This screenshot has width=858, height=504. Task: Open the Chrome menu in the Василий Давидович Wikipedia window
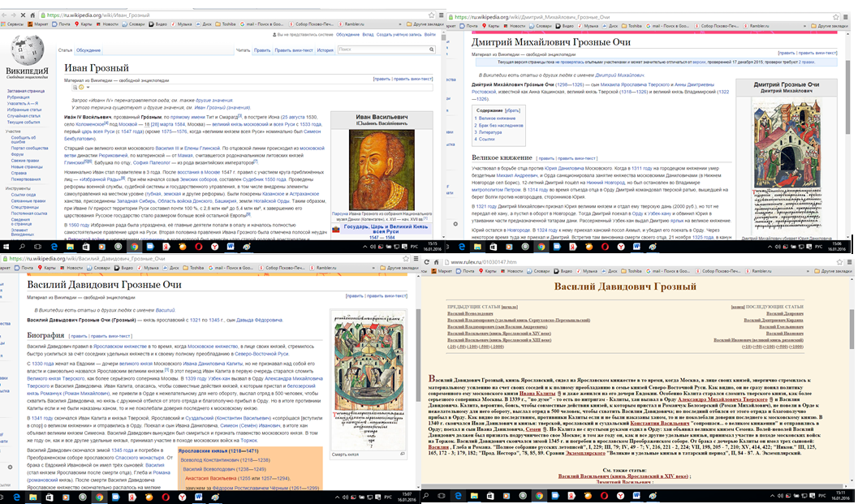[x=417, y=259]
